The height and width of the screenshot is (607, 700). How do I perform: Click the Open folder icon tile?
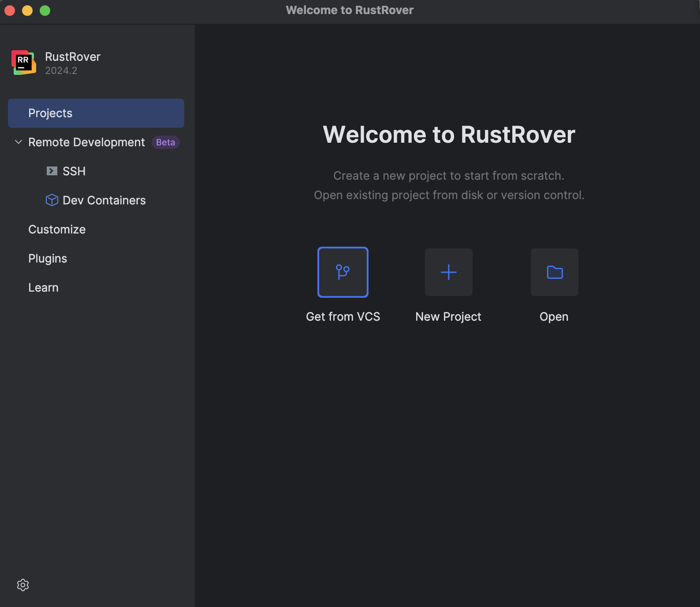pyautogui.click(x=554, y=272)
